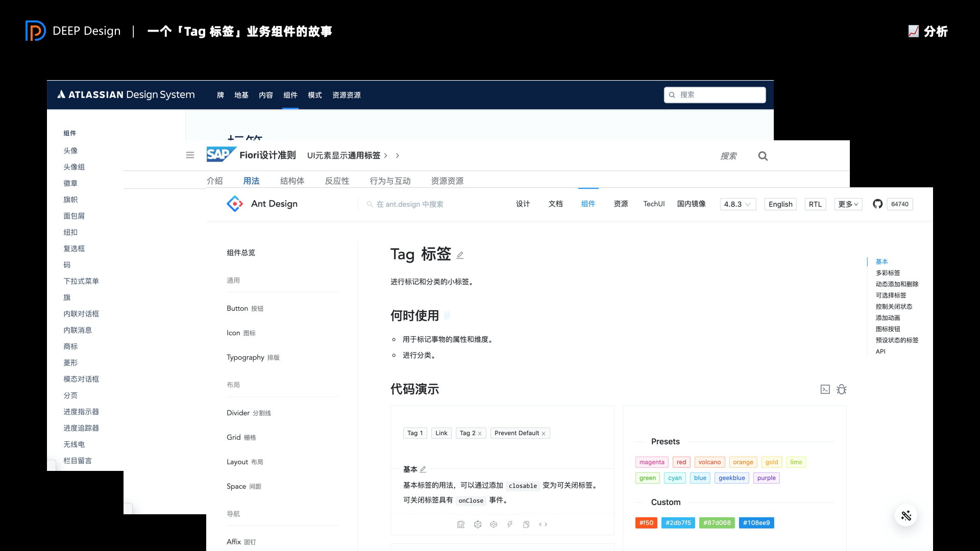980x551 pixels.
Task: Open the 资源 menu in Ant Design header
Action: click(x=621, y=204)
